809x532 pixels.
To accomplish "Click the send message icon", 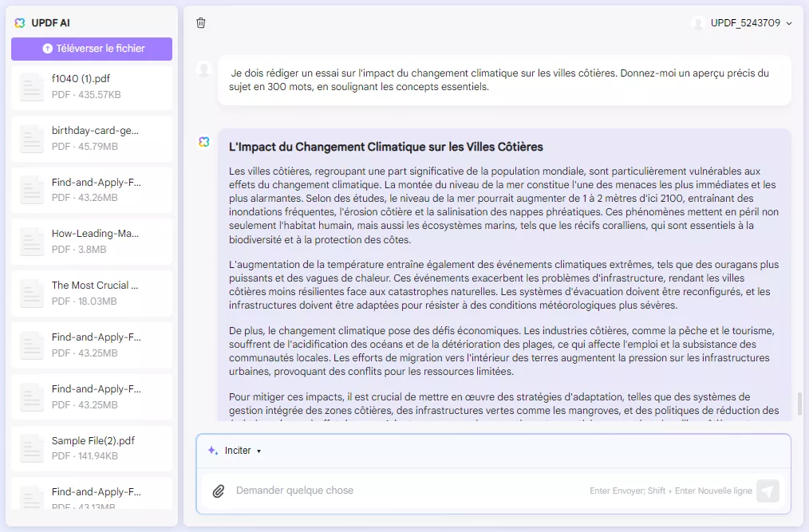I will pos(768,491).
